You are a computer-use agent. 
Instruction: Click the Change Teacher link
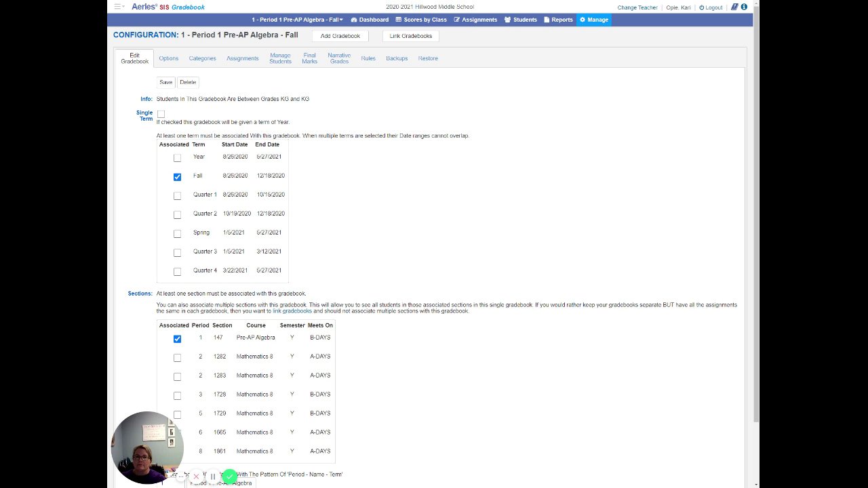(x=637, y=7)
